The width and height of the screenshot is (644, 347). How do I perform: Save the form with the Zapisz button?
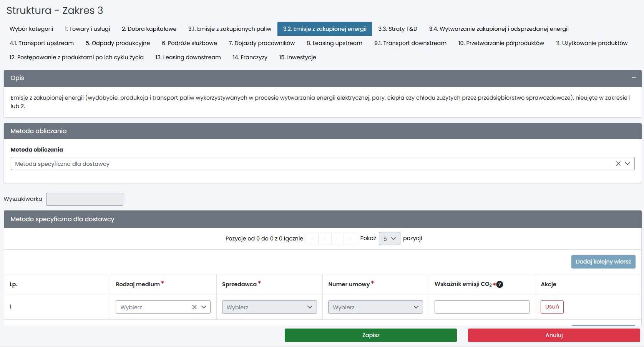[x=370, y=335]
